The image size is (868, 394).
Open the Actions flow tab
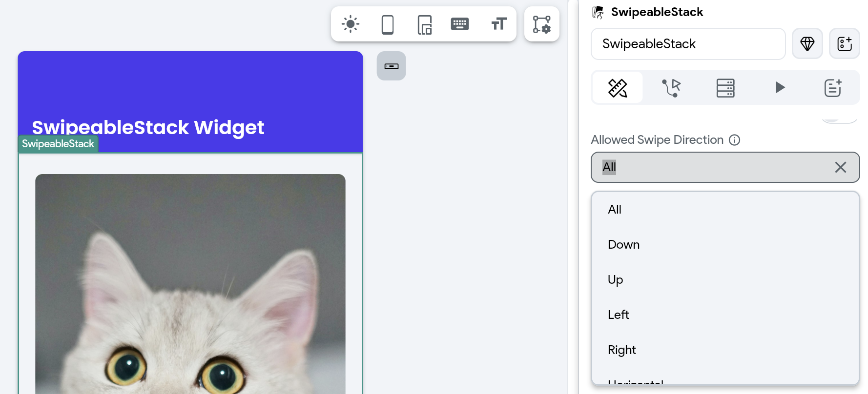tap(672, 88)
